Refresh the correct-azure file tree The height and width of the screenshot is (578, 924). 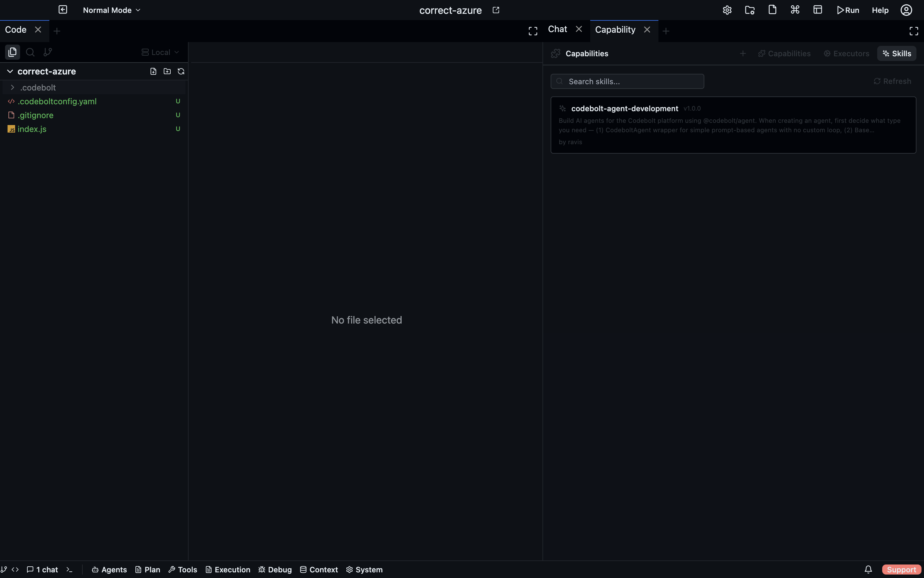click(x=181, y=72)
